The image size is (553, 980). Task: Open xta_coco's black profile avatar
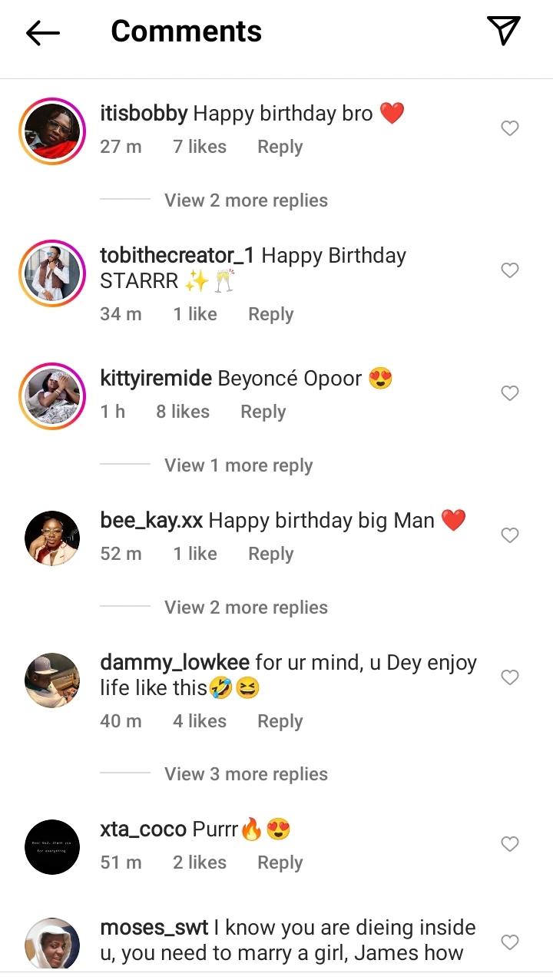52,846
